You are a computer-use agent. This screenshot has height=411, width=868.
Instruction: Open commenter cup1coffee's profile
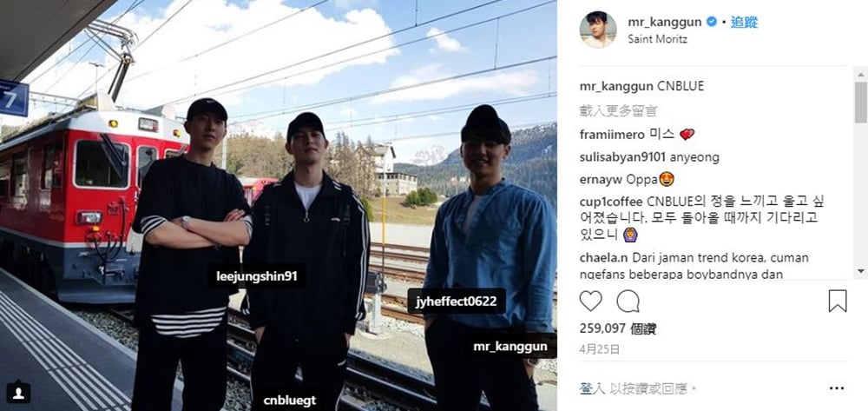[x=610, y=202]
